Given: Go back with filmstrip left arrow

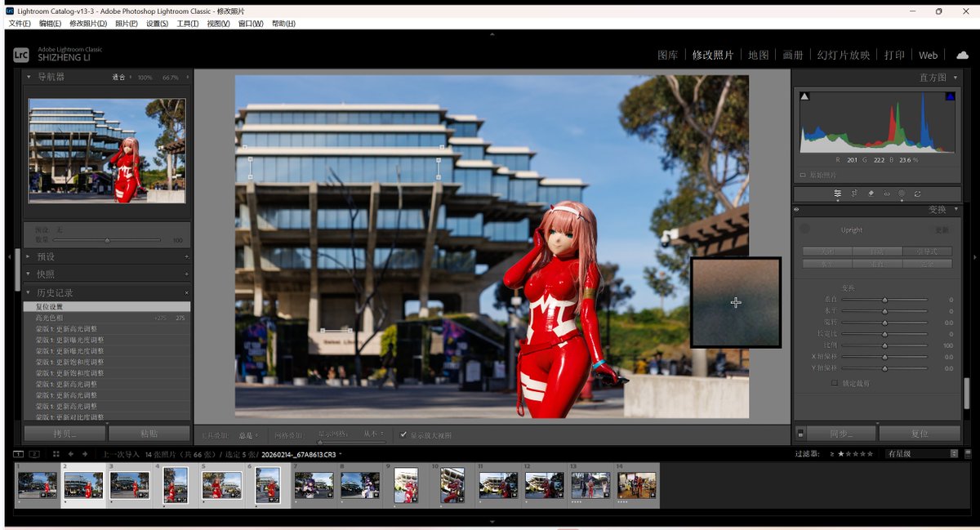Looking at the screenshot, I should pos(71,453).
